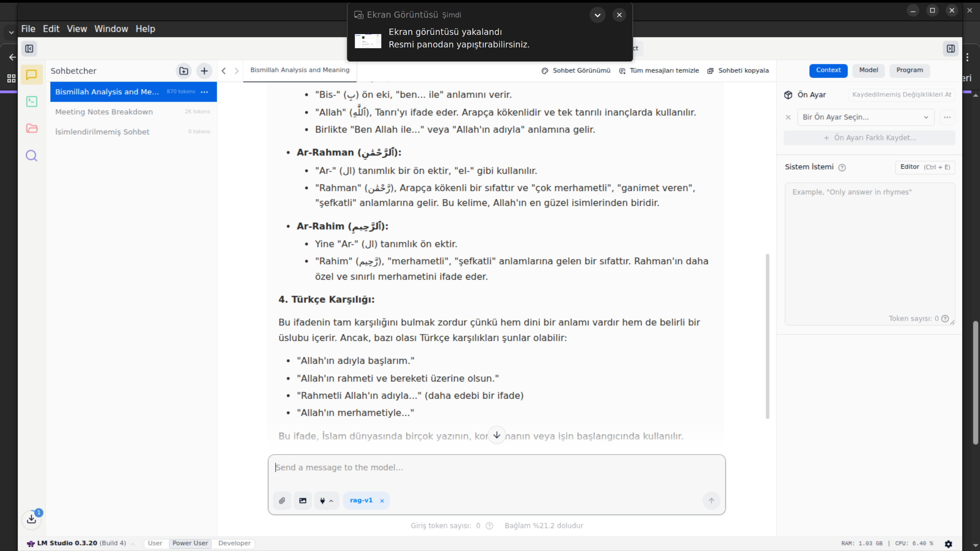The image size is (980, 551).
Task: Click Sohbeti kopyala button
Action: (x=738, y=70)
